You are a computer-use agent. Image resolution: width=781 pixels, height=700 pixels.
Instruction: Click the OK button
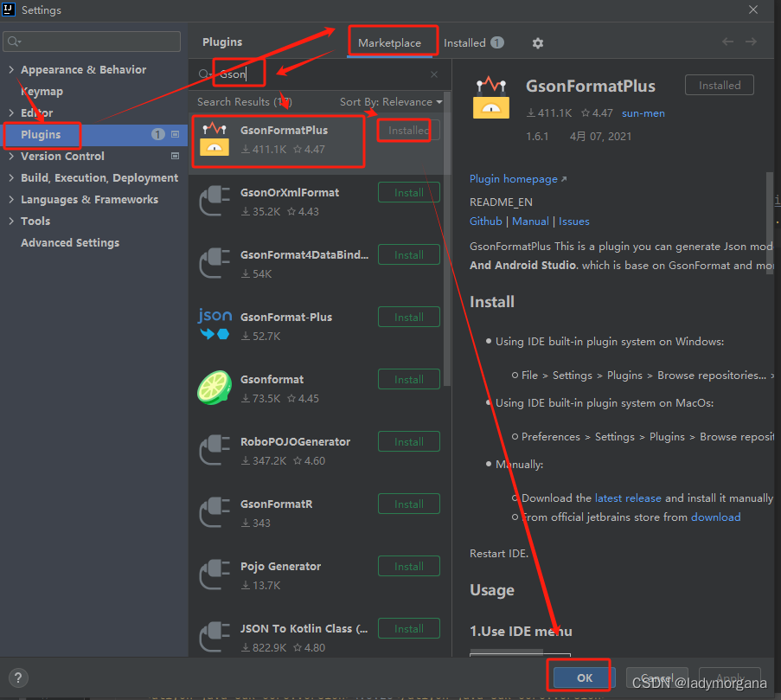pyautogui.click(x=585, y=678)
